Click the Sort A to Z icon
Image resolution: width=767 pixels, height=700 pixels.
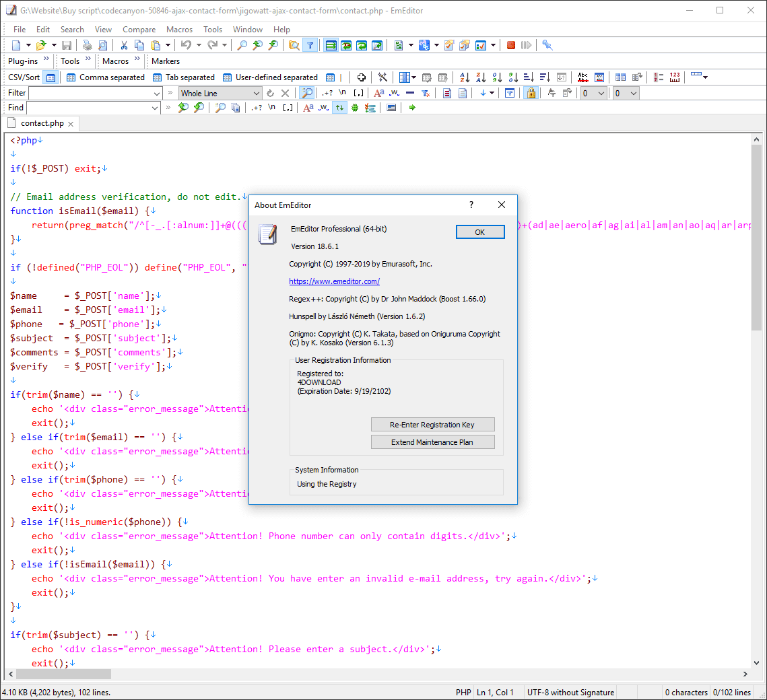point(465,77)
